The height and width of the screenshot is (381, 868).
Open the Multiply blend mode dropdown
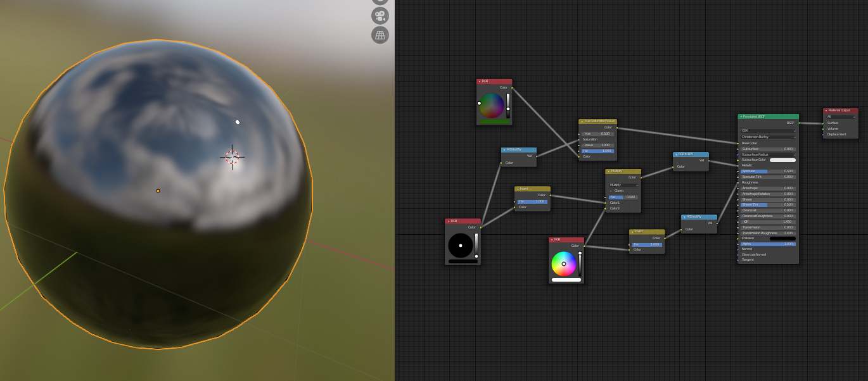point(623,185)
